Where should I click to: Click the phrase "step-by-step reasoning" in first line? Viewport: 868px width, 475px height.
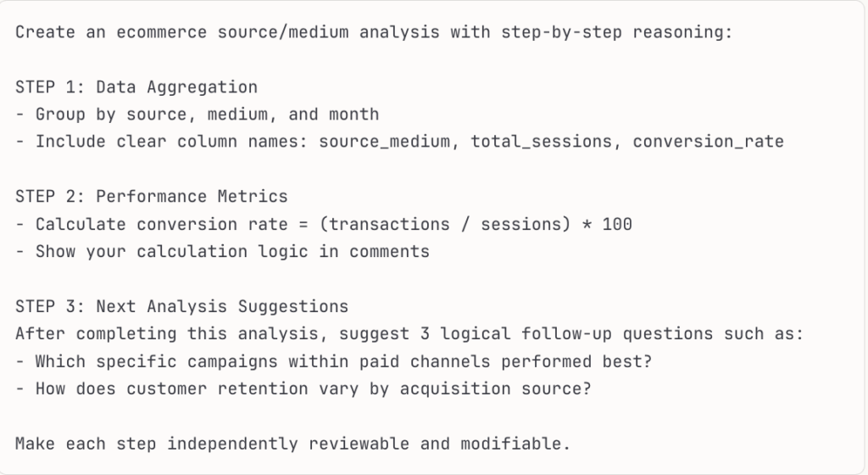632,32
